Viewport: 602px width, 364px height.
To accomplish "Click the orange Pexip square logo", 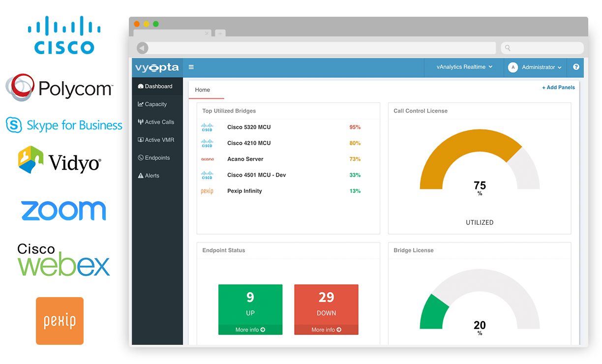I will click(60, 321).
